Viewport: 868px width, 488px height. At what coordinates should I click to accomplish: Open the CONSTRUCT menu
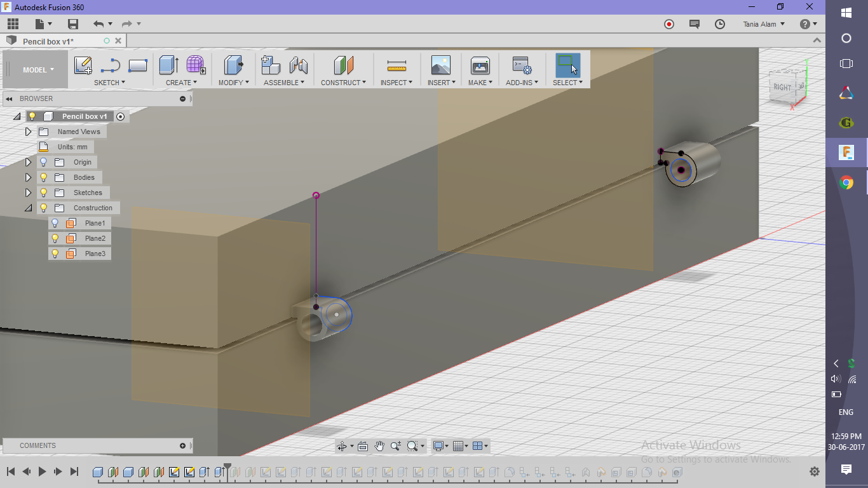(x=343, y=83)
